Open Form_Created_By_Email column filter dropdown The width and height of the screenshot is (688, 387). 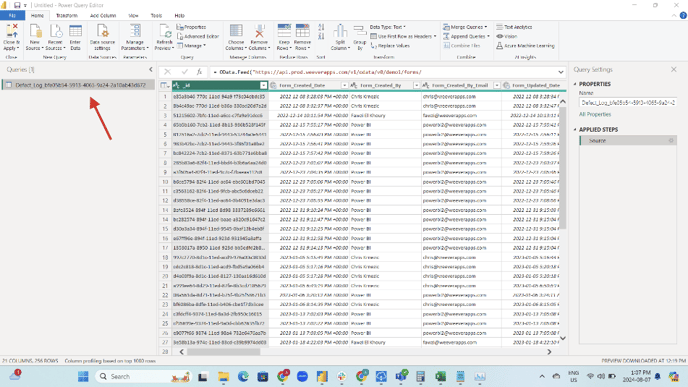[x=497, y=85]
